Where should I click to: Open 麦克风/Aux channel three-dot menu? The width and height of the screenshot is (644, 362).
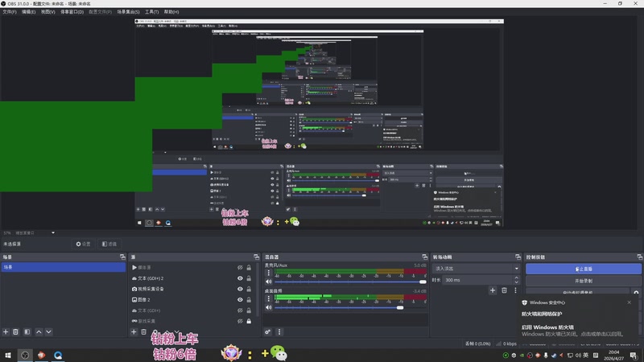[269, 273]
